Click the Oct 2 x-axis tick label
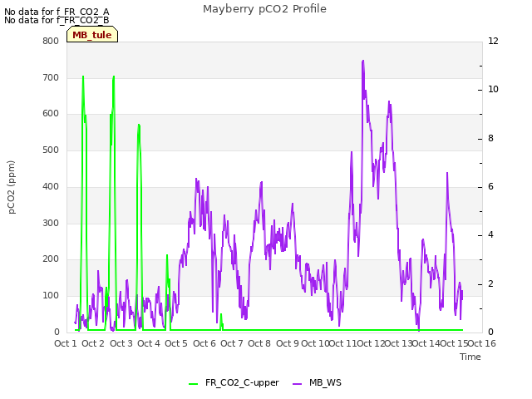Image resolution: width=532 pixels, height=399 pixels. click(93, 343)
